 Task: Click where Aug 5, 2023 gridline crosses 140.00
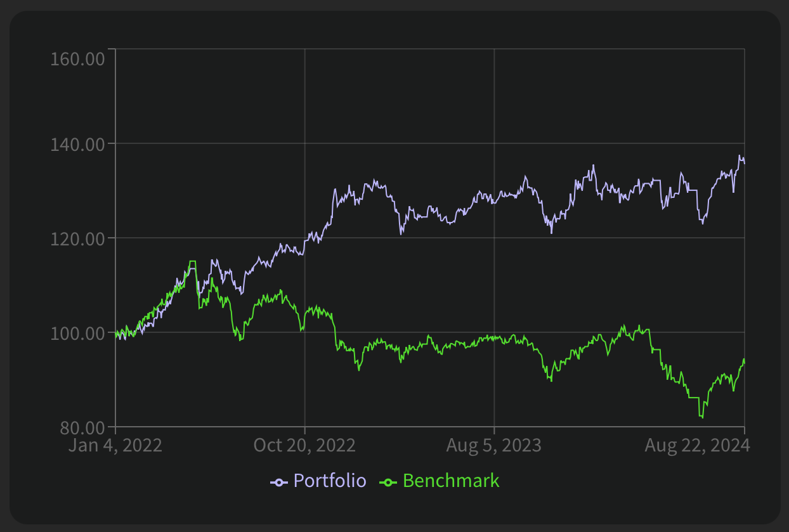point(494,143)
